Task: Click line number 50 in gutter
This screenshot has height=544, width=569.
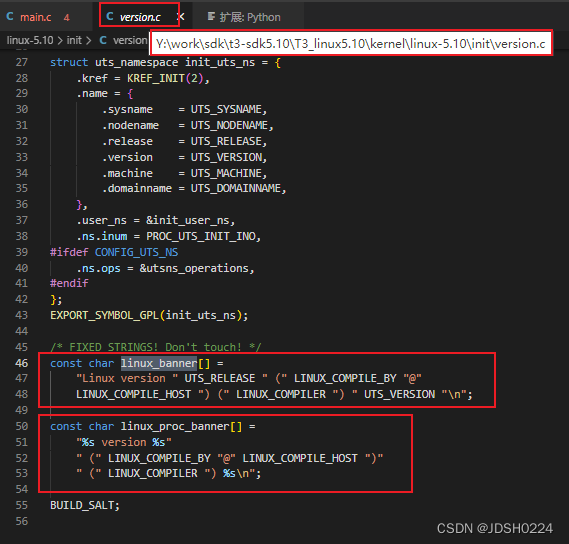Action: 21,426
